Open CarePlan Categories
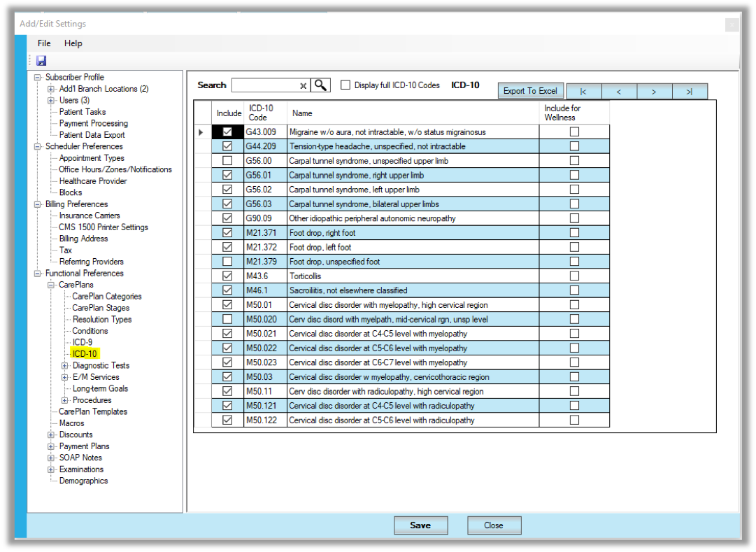This screenshot has height=552, width=756. pos(107,296)
